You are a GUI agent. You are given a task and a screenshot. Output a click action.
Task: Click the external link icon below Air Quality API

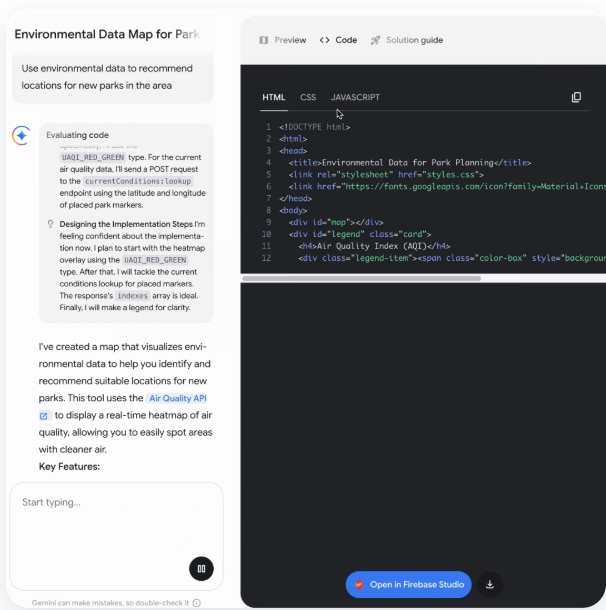point(44,415)
